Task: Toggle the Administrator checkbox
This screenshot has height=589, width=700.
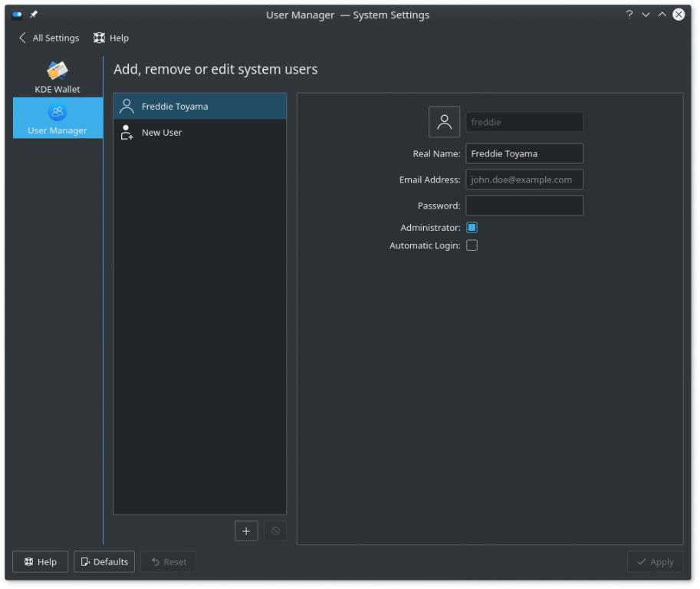Action: click(x=472, y=228)
